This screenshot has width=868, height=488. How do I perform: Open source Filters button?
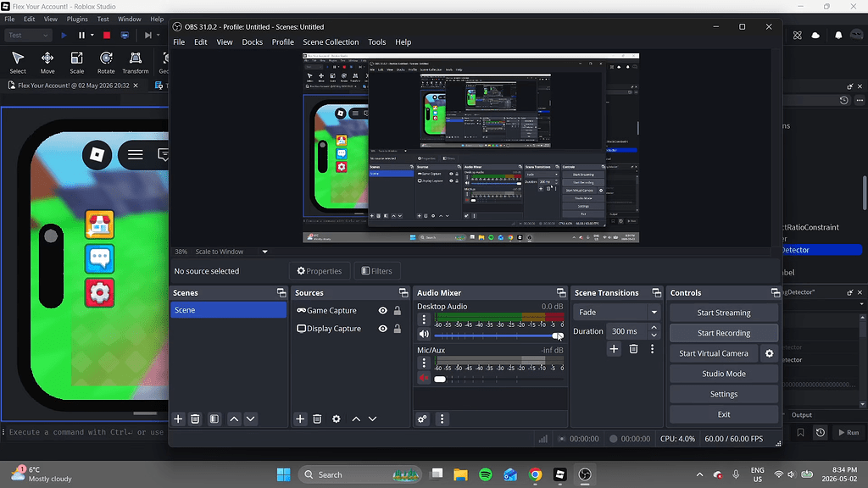click(x=377, y=271)
